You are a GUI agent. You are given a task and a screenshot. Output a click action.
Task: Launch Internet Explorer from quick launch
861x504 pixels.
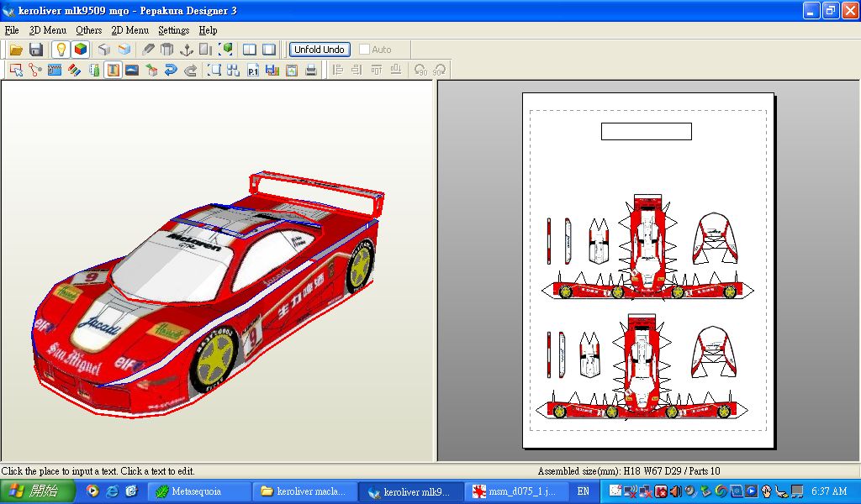[x=112, y=491]
